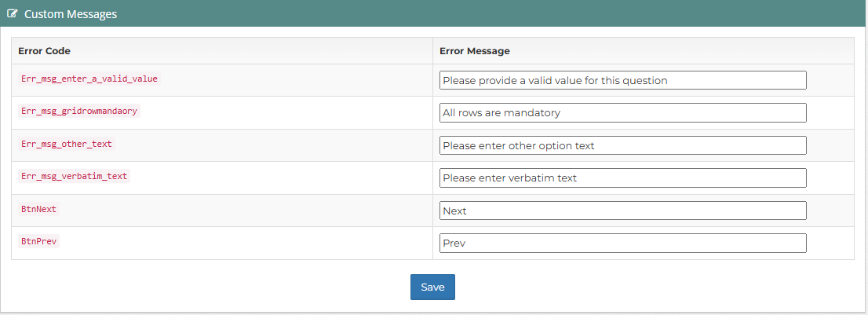
Task: Focus the input field containing 'Next'
Action: click(623, 211)
